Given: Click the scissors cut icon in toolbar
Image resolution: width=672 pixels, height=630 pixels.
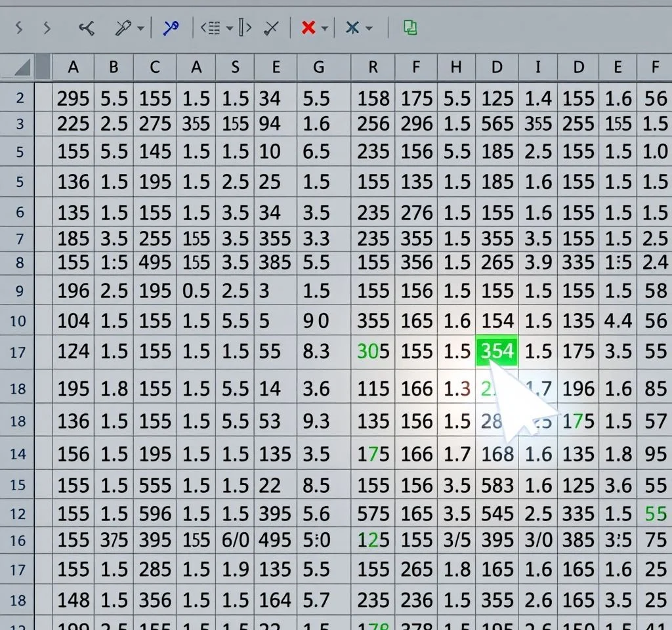Looking at the screenshot, I should click(x=87, y=28).
